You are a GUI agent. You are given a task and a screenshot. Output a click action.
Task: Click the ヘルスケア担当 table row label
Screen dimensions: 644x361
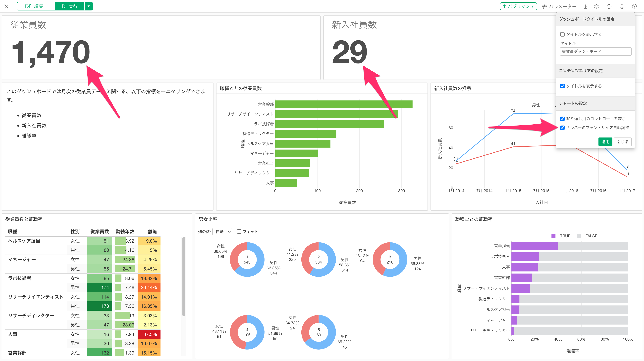24,241
